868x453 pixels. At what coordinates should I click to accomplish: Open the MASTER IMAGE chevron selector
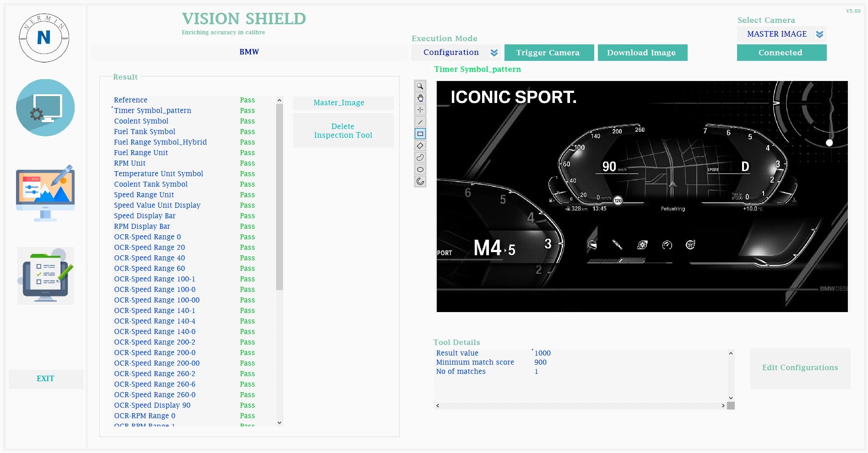point(819,34)
